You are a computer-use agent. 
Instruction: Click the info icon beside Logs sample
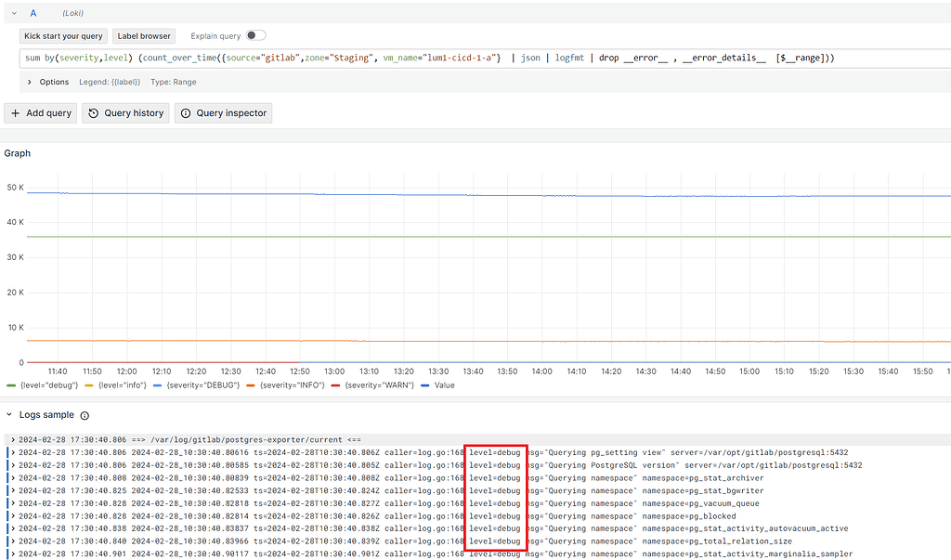84,415
